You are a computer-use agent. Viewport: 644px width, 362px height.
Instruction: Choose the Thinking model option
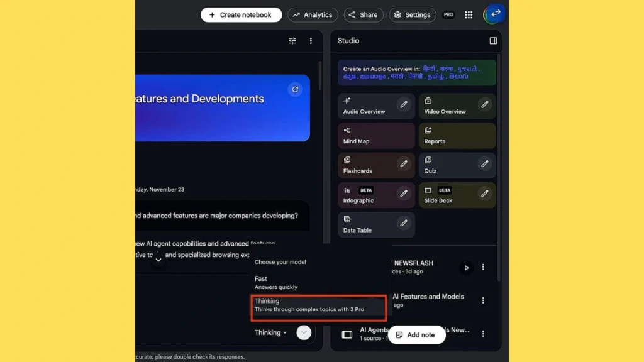[x=318, y=305]
